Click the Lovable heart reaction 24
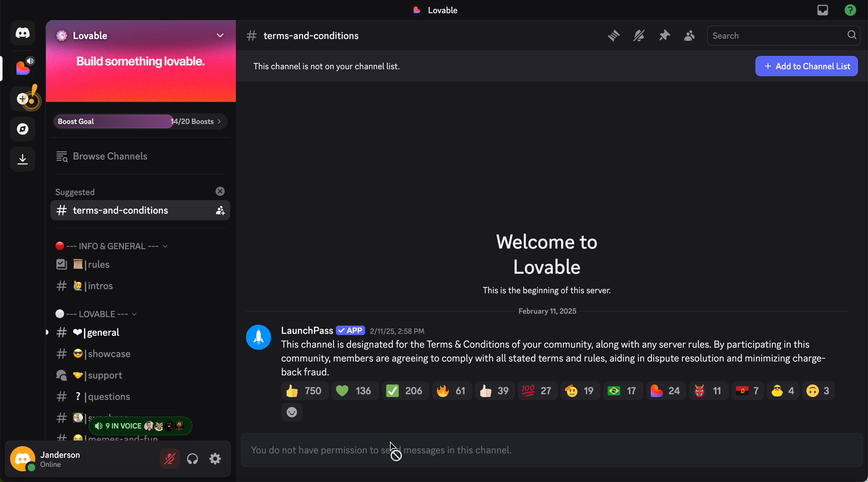This screenshot has height=482, width=868. click(x=666, y=391)
